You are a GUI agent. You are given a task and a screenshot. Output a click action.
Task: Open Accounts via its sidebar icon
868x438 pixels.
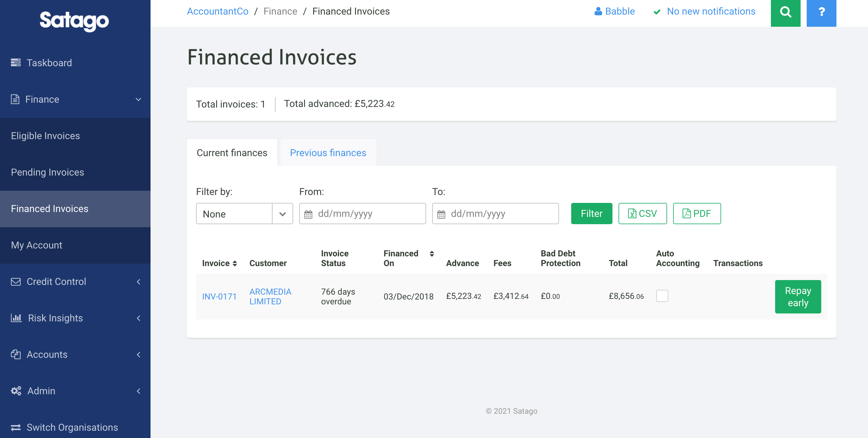(x=16, y=354)
